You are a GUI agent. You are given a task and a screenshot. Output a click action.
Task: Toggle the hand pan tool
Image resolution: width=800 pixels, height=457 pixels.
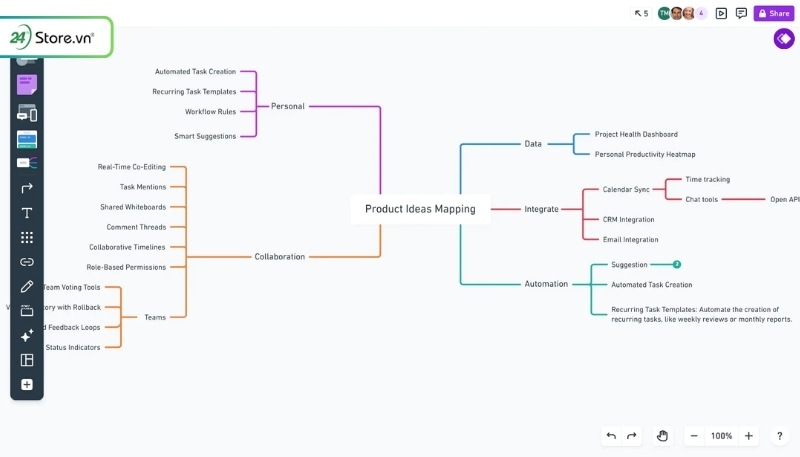coord(662,436)
